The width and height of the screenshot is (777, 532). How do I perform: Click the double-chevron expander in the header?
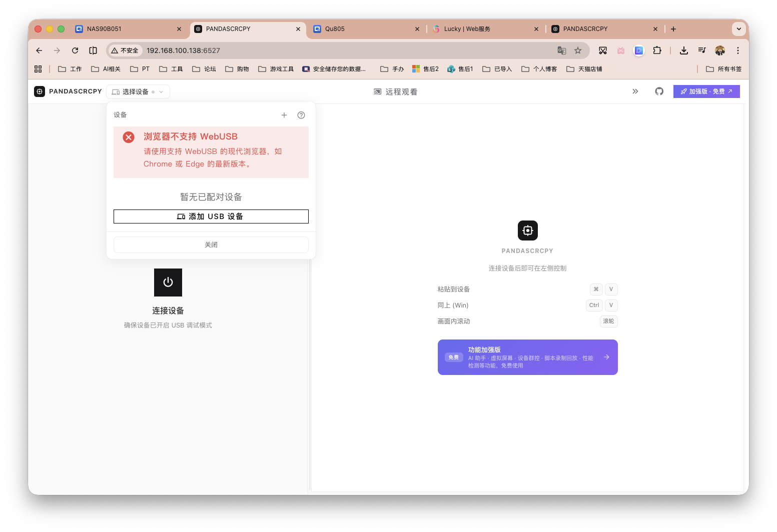[x=635, y=91]
